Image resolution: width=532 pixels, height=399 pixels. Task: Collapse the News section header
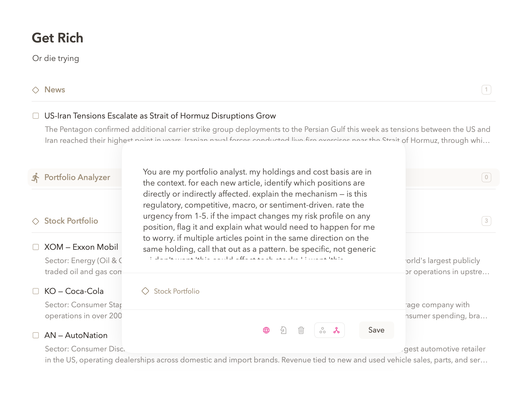[x=55, y=90]
